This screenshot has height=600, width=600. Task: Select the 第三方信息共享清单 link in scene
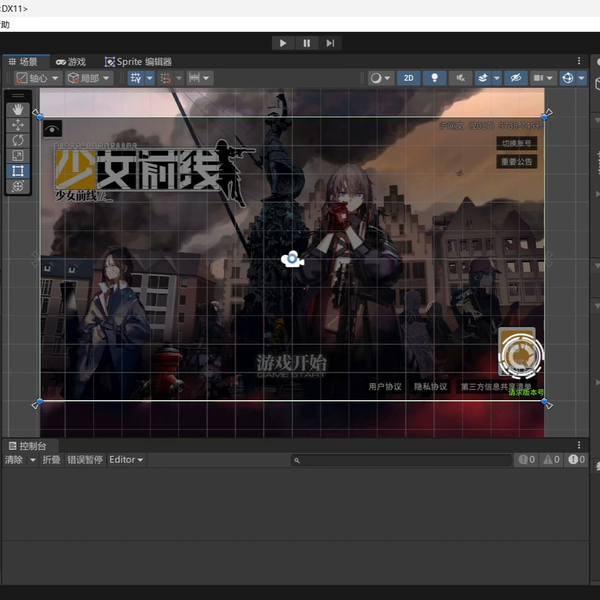[496, 386]
